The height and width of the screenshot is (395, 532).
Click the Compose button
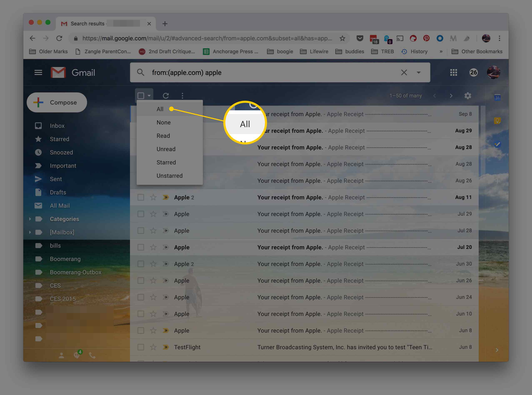click(x=57, y=102)
